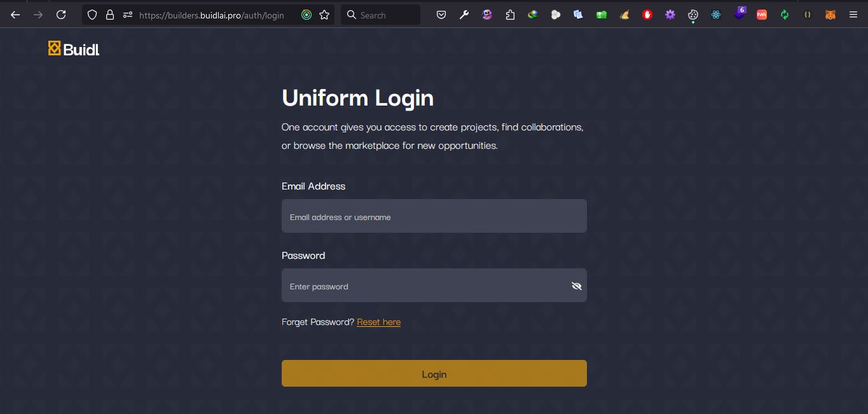Open the site permissions icon in the address bar
Viewport: 868px width, 414px height.
click(127, 15)
